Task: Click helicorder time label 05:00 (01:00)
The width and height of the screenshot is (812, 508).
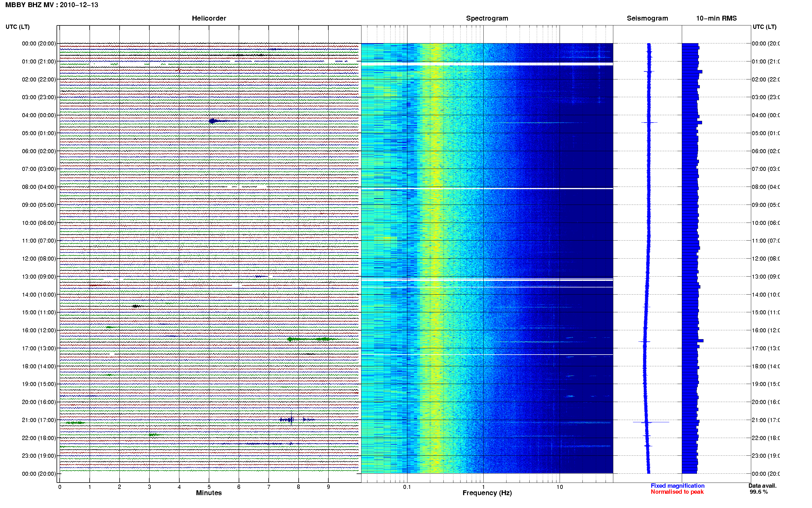Action: click(x=39, y=133)
